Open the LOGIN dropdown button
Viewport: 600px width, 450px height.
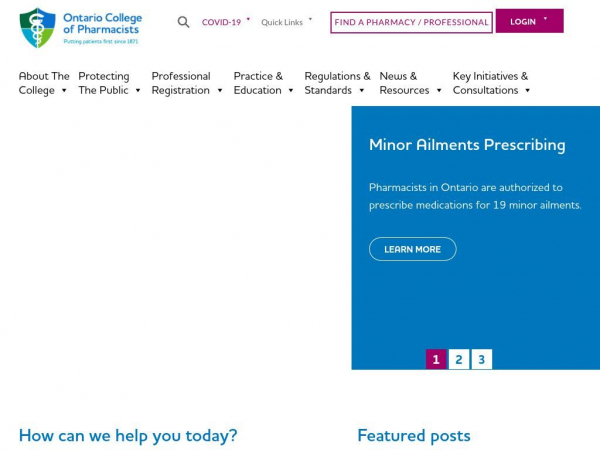click(x=530, y=21)
